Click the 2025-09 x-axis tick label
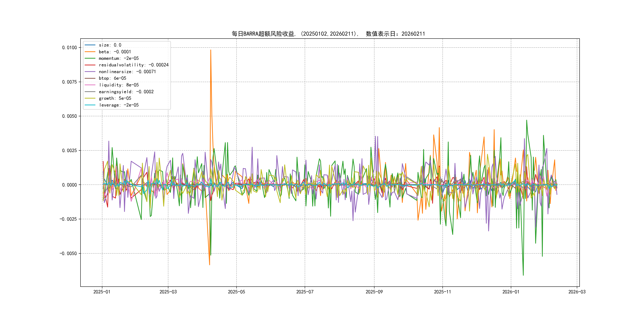 [374, 292]
